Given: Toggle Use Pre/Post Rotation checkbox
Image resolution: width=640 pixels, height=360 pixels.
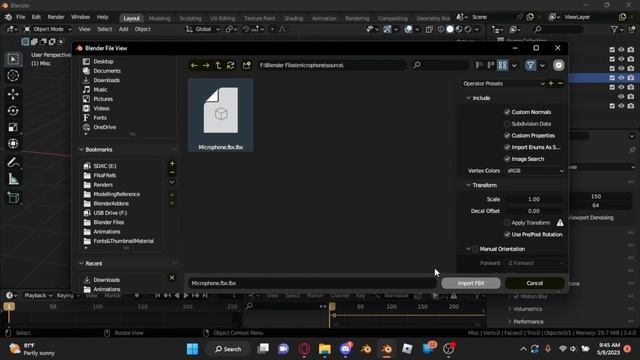Looking at the screenshot, I should [x=507, y=235].
